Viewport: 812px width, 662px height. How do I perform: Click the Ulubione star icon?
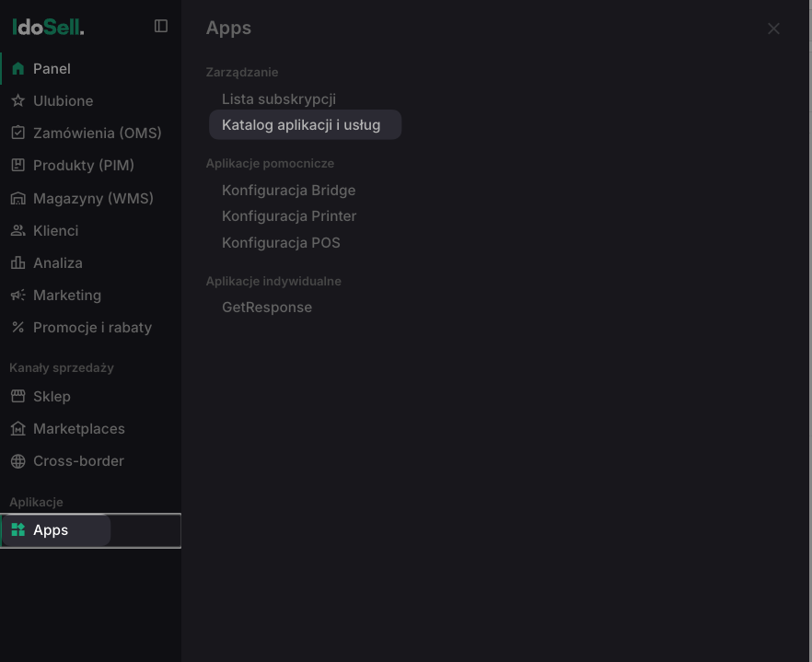pos(18,100)
